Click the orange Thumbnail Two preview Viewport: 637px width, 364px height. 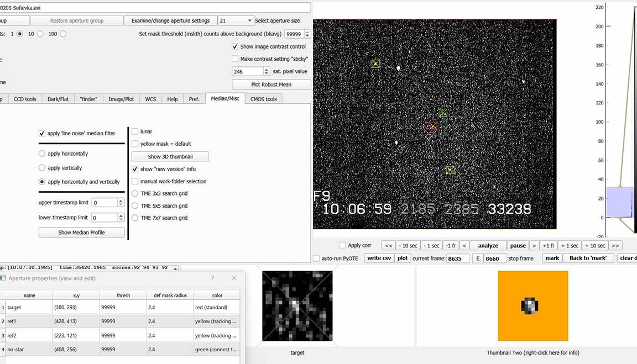(x=532, y=305)
